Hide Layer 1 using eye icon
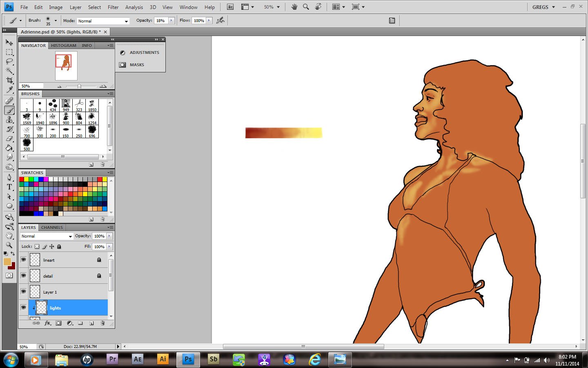Image resolution: width=588 pixels, height=368 pixels. [23, 292]
